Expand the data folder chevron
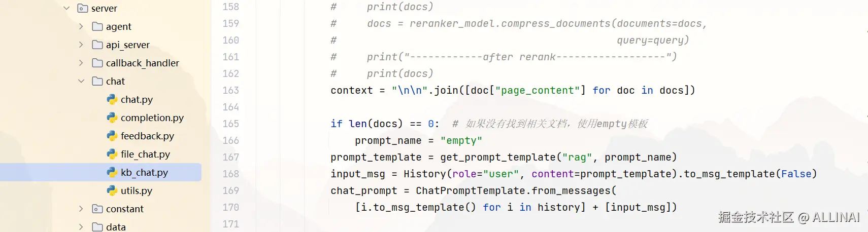The height and width of the screenshot is (232, 868). point(81,227)
